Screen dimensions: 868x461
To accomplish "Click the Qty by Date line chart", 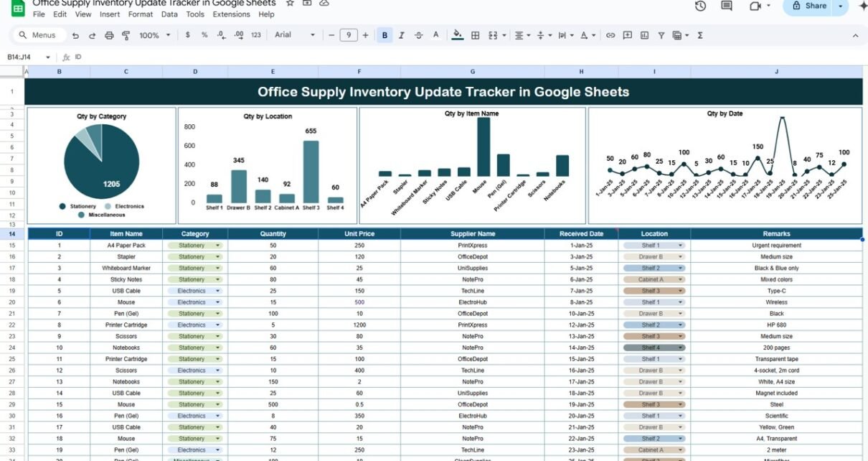I will pos(725,165).
